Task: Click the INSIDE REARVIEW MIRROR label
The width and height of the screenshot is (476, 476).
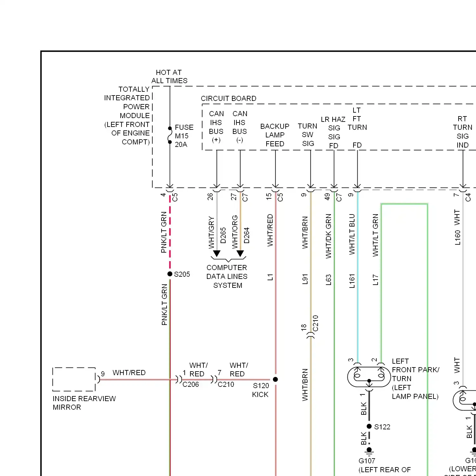Action: click(x=84, y=403)
